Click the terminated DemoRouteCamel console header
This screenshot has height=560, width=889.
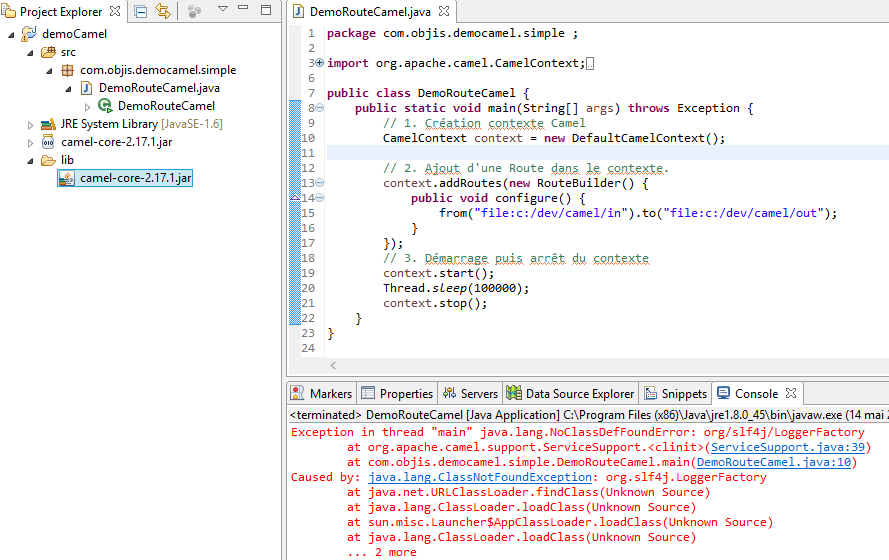point(589,415)
